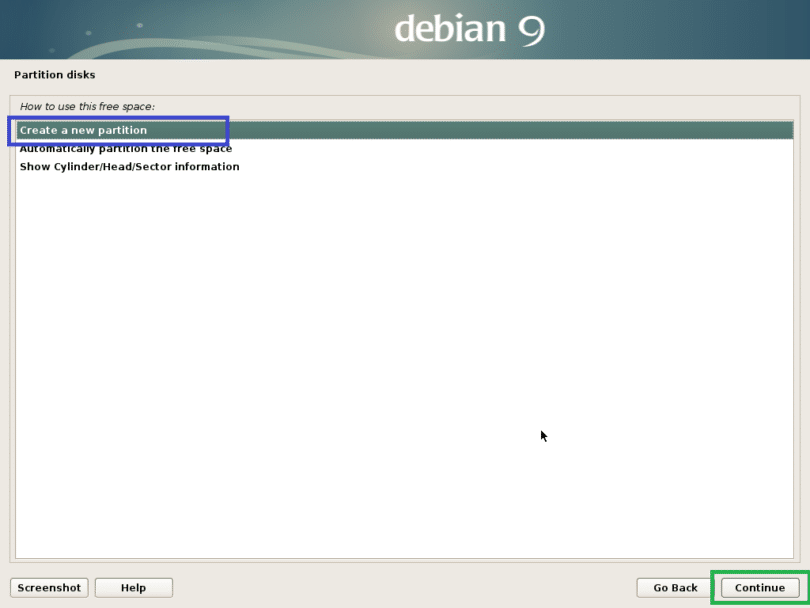Click the blank footer space left of Go Back

click(400, 588)
